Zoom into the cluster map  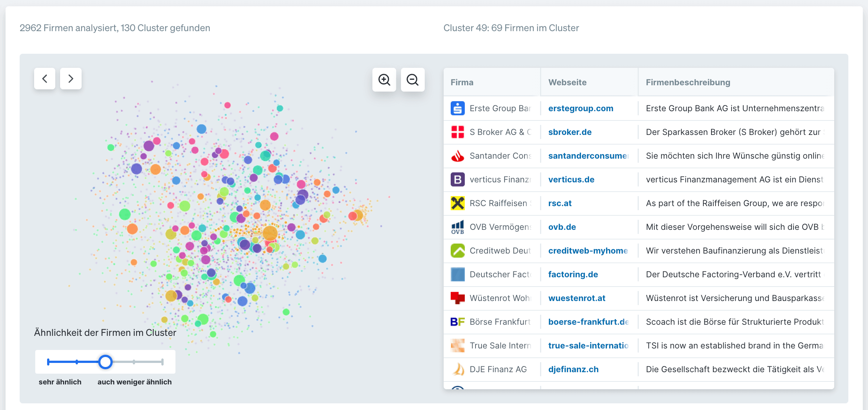click(x=384, y=80)
